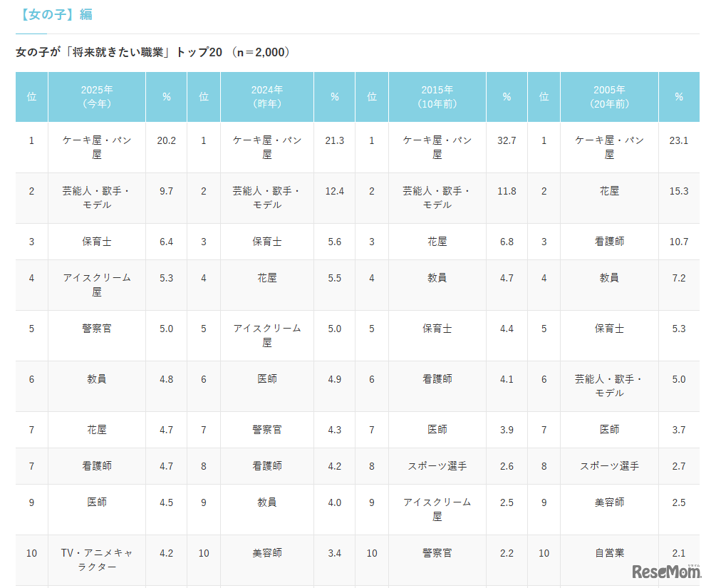This screenshot has height=588, width=711.
Task: Click 芸能人・歌手・モデル in the 2005 column
Action: (609, 386)
